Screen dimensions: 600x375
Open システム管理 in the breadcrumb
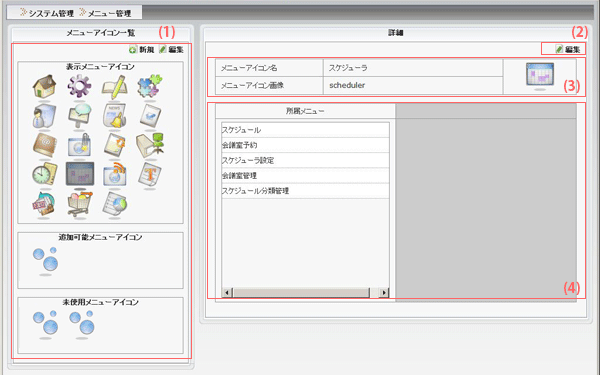point(47,13)
